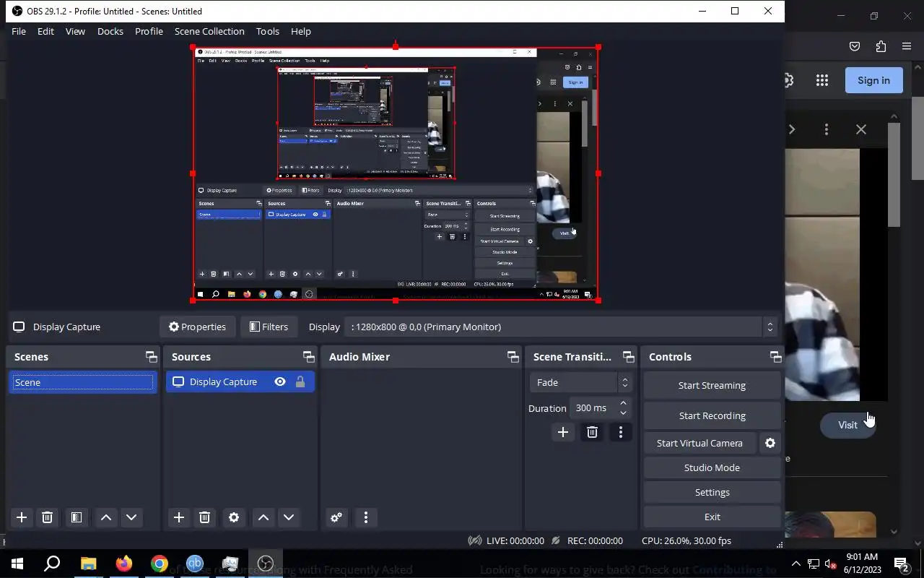
Task: Open advanced audio properties gears icon
Action: pyautogui.click(x=336, y=517)
